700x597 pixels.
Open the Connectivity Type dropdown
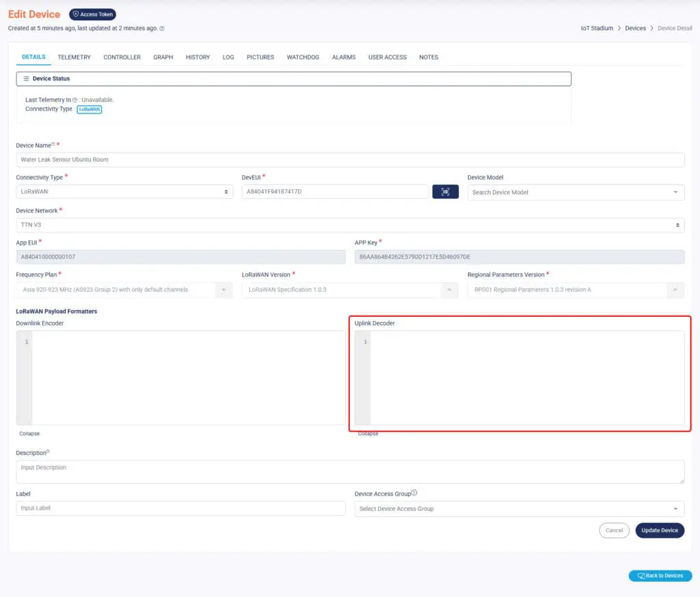(124, 192)
